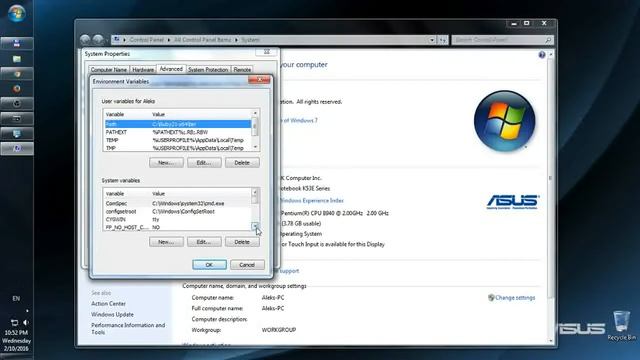Confirm Environment Variables with OK
Image resolution: width=640 pixels, height=360 pixels.
[x=209, y=264]
